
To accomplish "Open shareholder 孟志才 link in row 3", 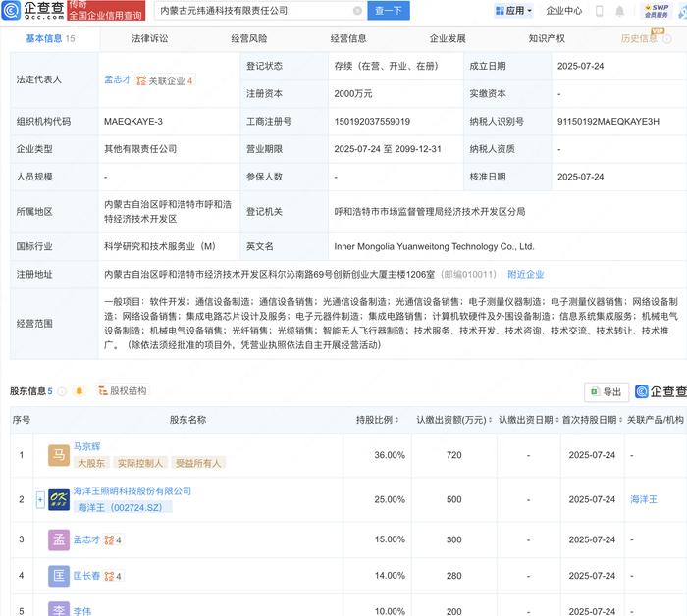I will coord(86,539).
